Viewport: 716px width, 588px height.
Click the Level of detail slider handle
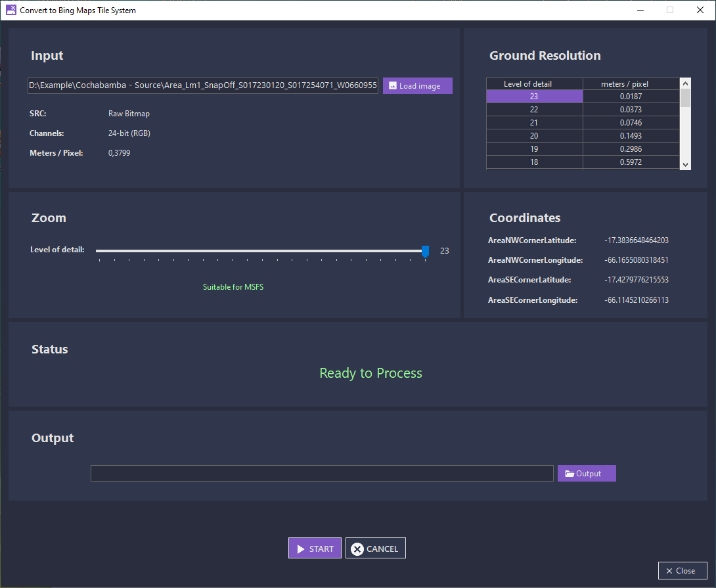(x=425, y=251)
